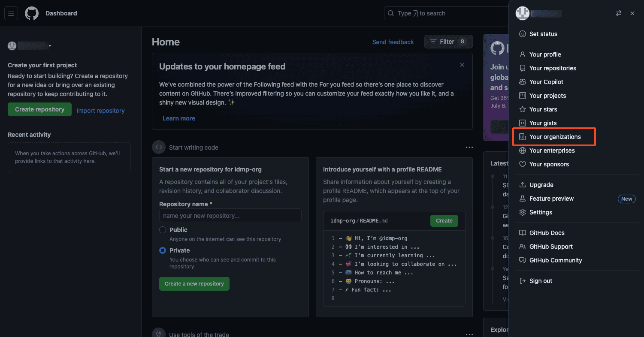
Task: Click the Dashboard title link
Action: (x=61, y=13)
